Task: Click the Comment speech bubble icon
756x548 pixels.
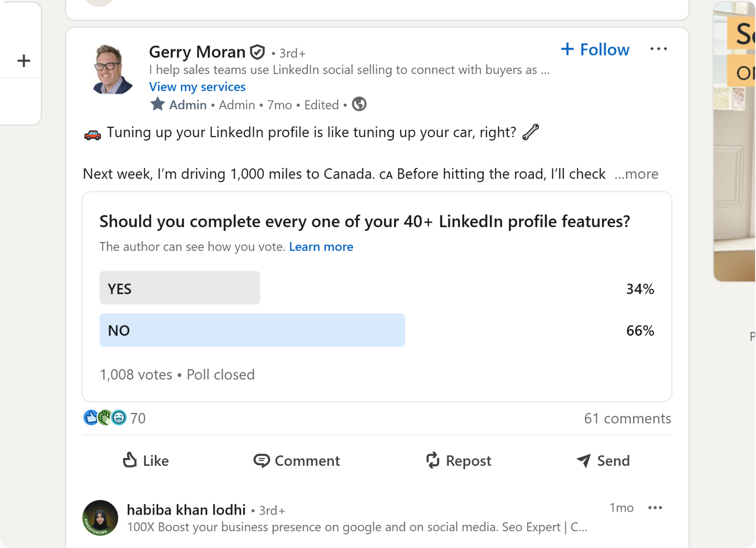Action: point(262,460)
